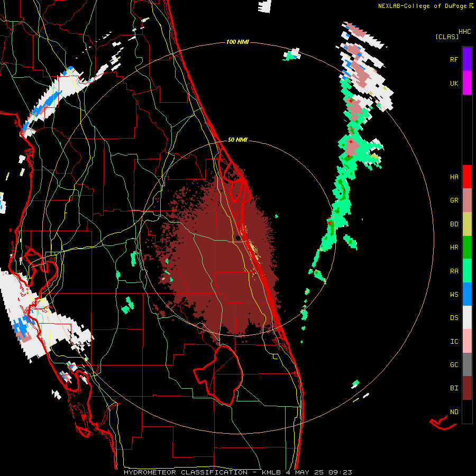
Task: Click the 'RF' legend label
Action: tap(454, 59)
